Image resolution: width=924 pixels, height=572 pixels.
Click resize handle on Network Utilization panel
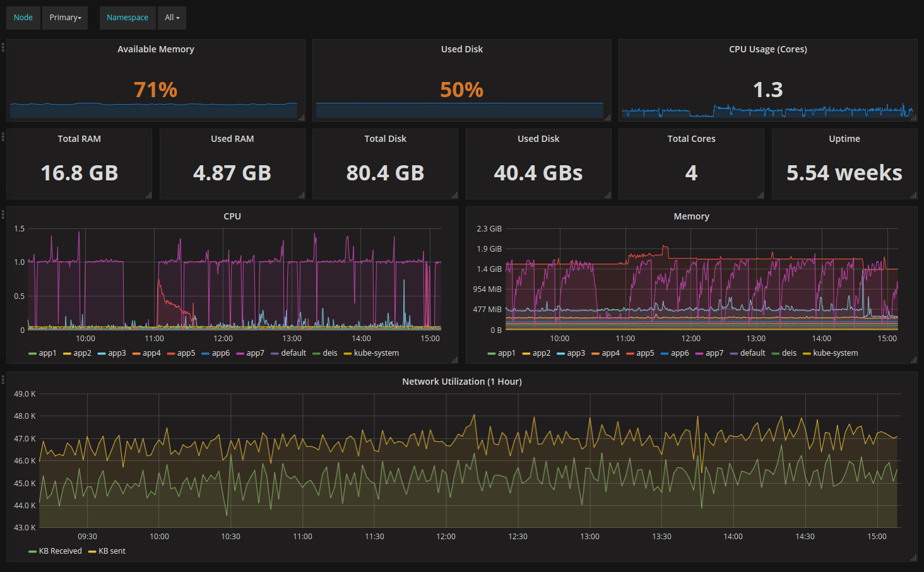(914, 558)
